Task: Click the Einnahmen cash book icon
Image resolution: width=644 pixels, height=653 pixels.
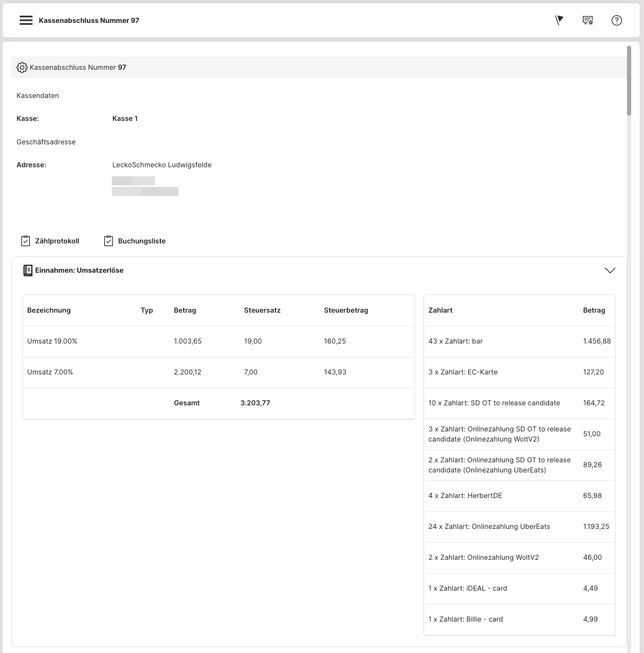Action: click(x=28, y=271)
